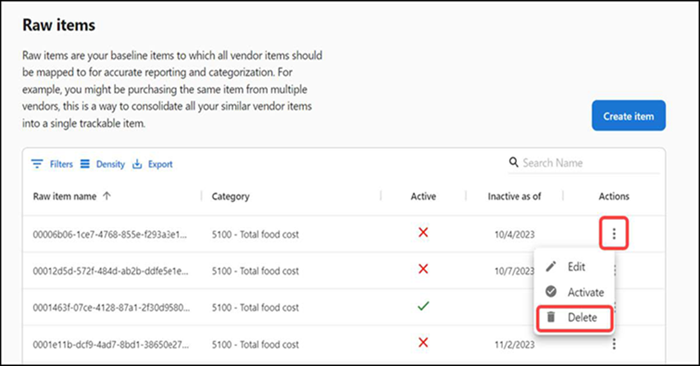Click red X for item 00012d5d-572f

pyautogui.click(x=423, y=269)
